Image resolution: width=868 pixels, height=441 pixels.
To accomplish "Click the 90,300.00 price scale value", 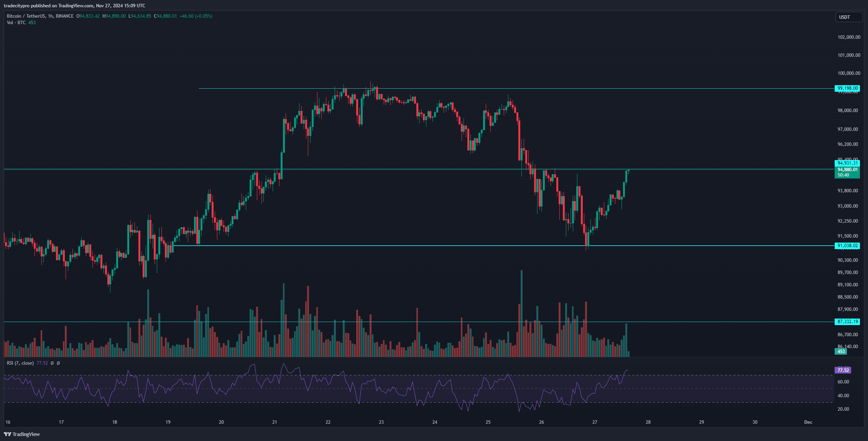I will (x=848, y=260).
